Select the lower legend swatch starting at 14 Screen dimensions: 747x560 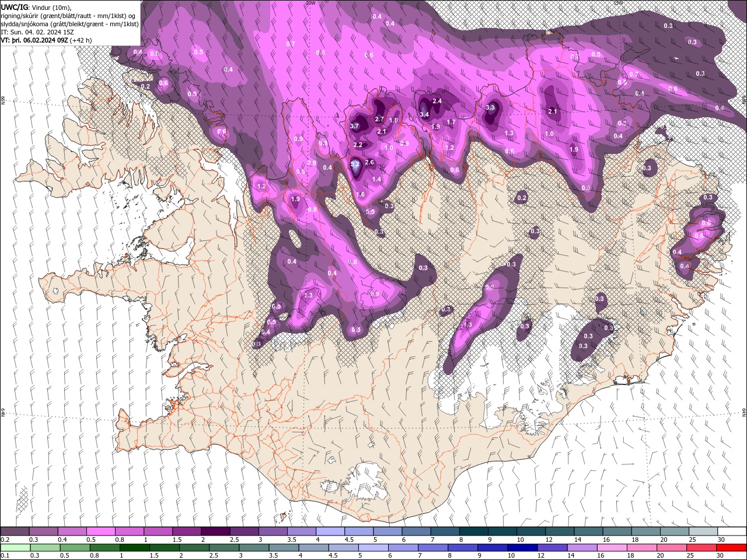[x=582, y=548]
